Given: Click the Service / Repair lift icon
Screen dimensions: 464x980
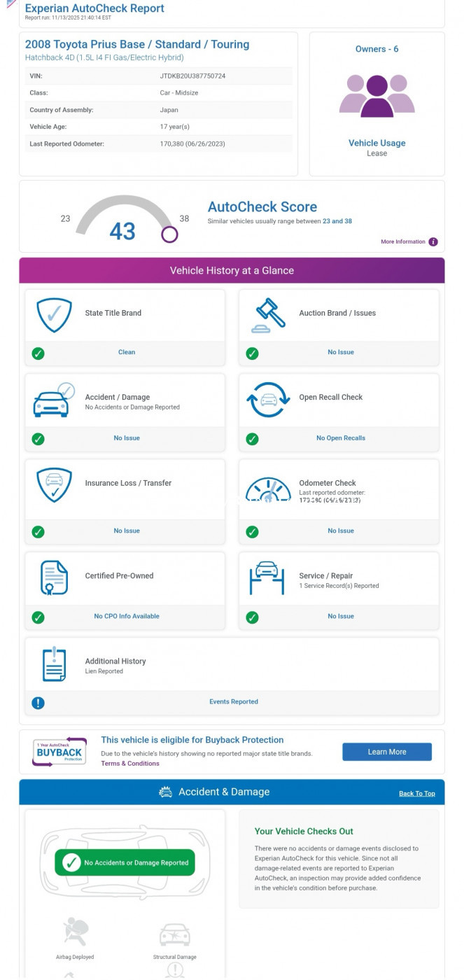Looking at the screenshot, I should point(267,577).
